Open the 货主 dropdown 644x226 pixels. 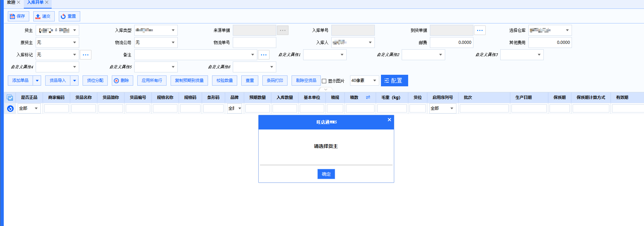(x=74, y=30)
